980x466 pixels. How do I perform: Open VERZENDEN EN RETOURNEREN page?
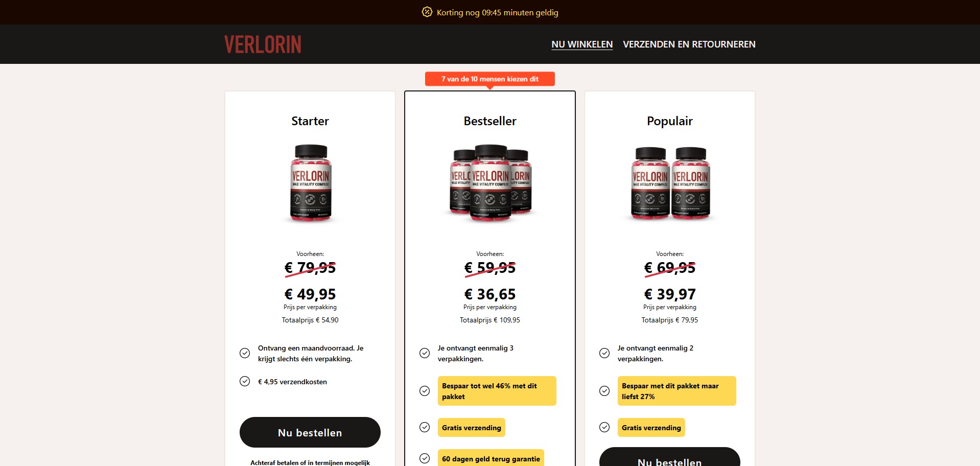(689, 44)
